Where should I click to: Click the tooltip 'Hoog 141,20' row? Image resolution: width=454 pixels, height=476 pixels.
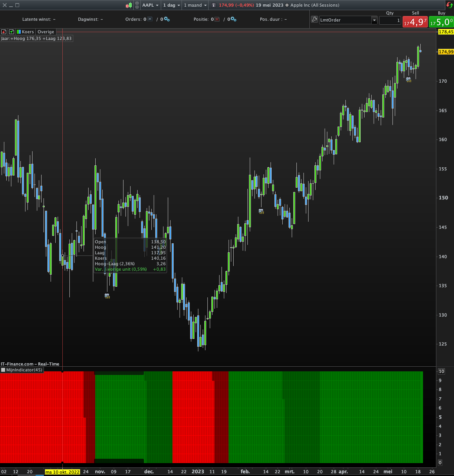tap(130, 247)
